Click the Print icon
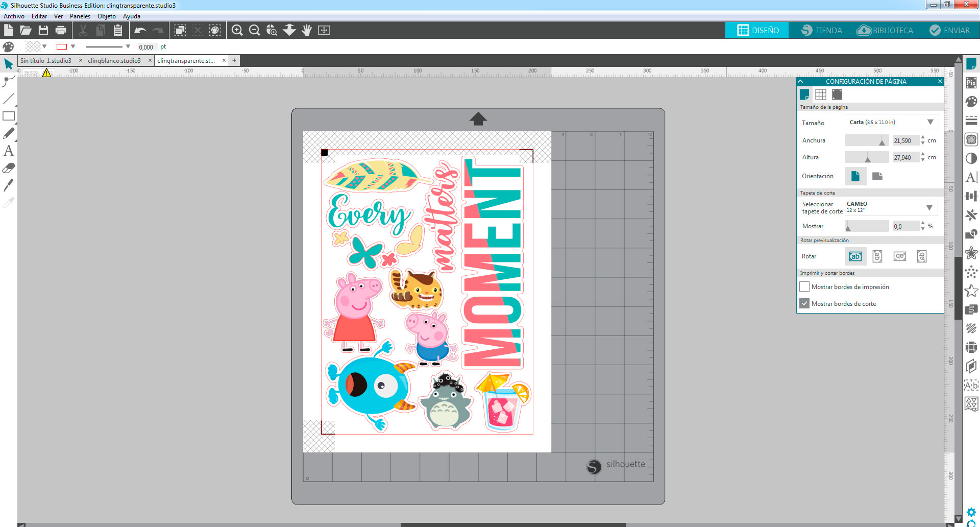980x527 pixels. (x=61, y=30)
